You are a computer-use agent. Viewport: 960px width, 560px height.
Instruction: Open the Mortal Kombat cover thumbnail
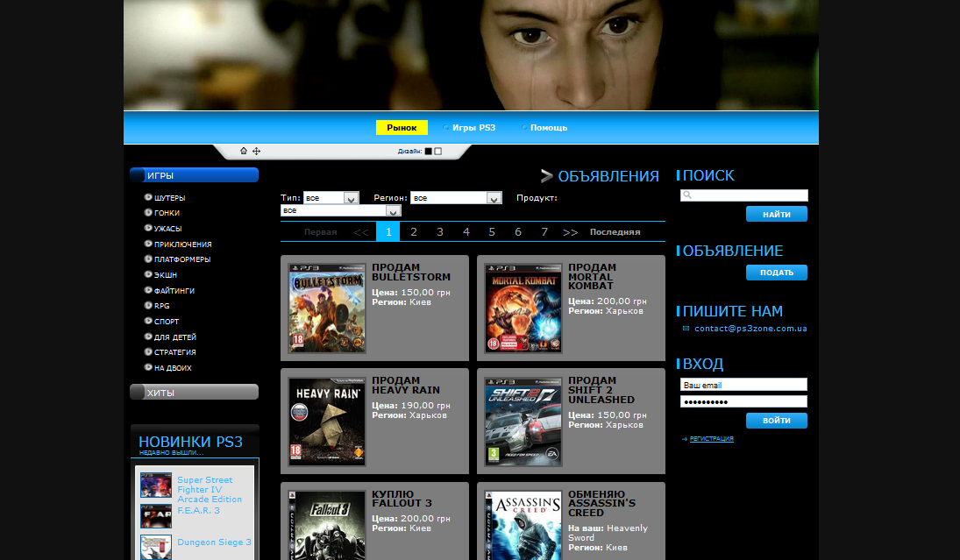(523, 308)
